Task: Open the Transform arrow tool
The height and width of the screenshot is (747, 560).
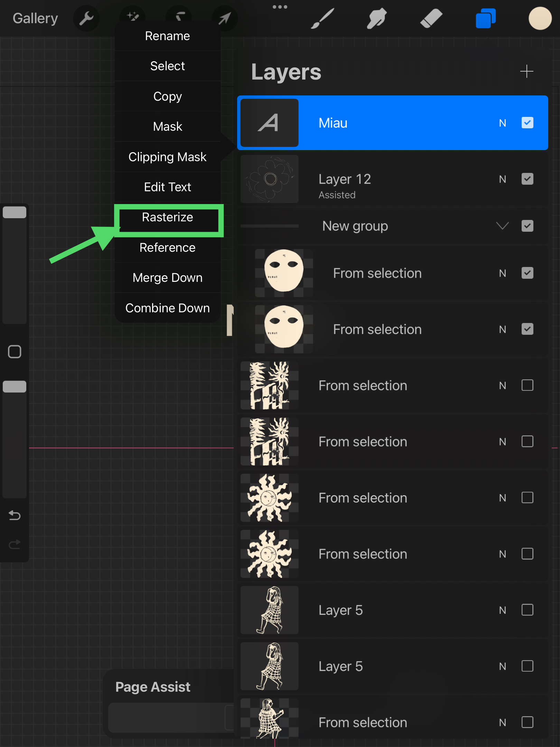Action: point(225,18)
